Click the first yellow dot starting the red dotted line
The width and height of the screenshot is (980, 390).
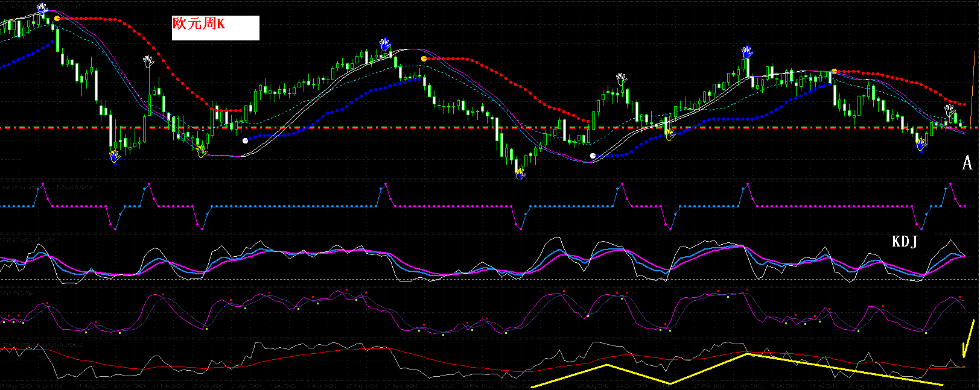(x=57, y=19)
